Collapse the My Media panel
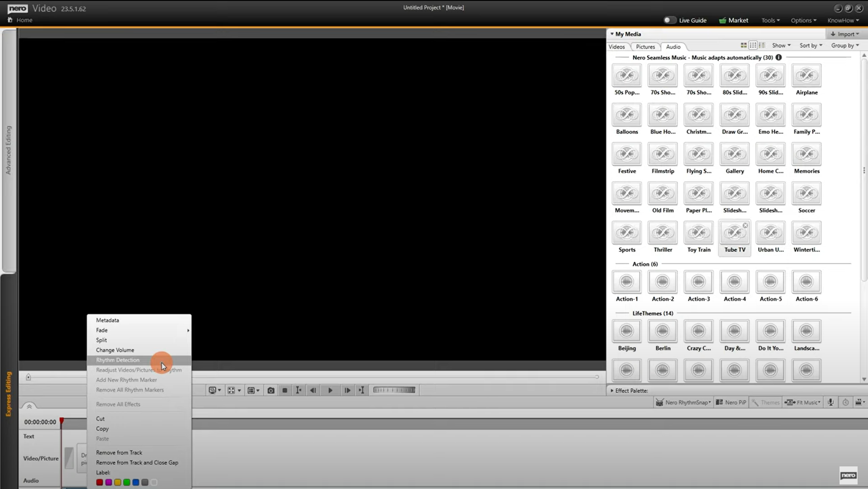The height and width of the screenshot is (489, 868). click(612, 34)
